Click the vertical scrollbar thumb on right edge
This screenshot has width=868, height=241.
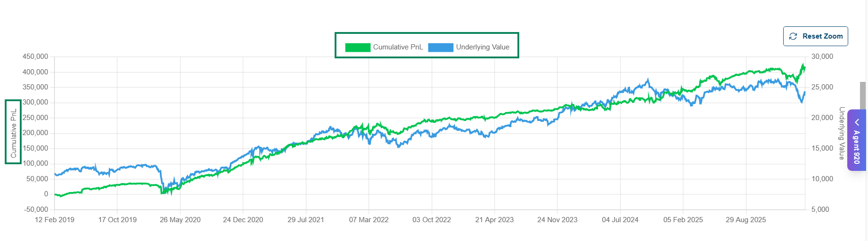pyautogui.click(x=863, y=96)
